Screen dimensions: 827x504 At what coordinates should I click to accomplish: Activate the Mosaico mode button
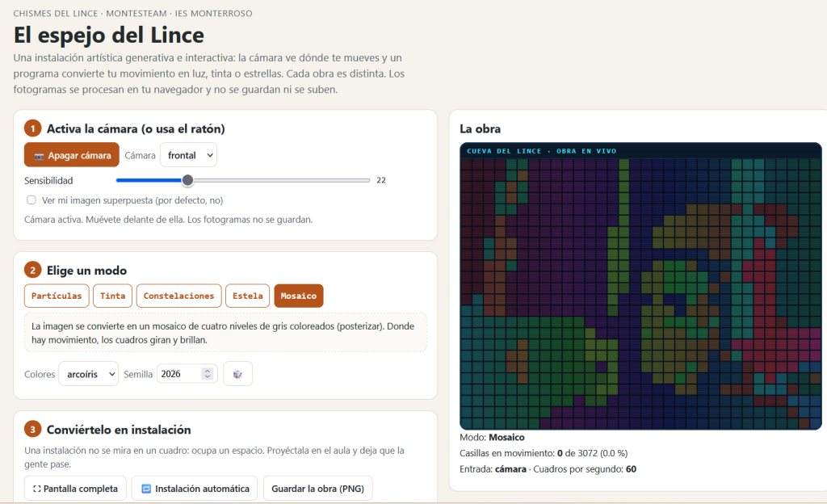pos(299,296)
